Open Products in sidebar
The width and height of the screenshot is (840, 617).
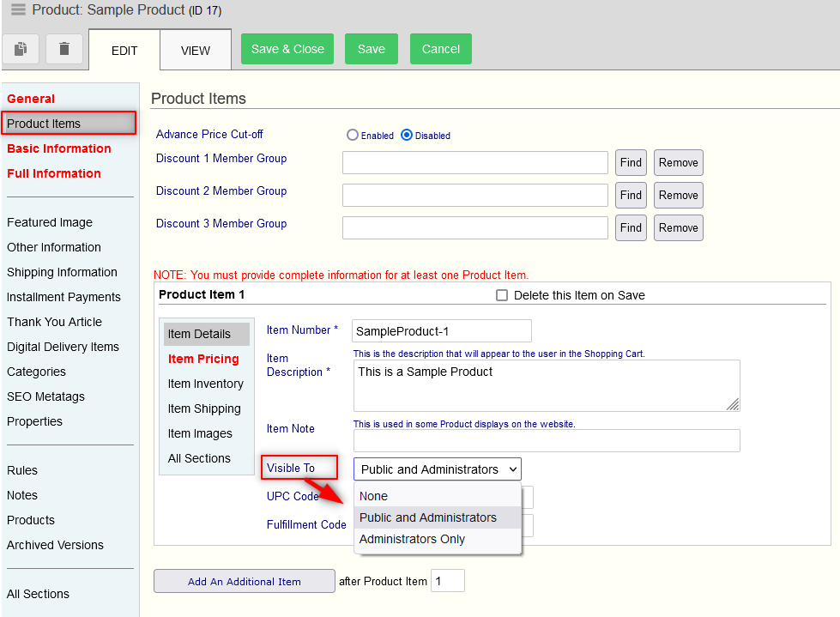(31, 520)
